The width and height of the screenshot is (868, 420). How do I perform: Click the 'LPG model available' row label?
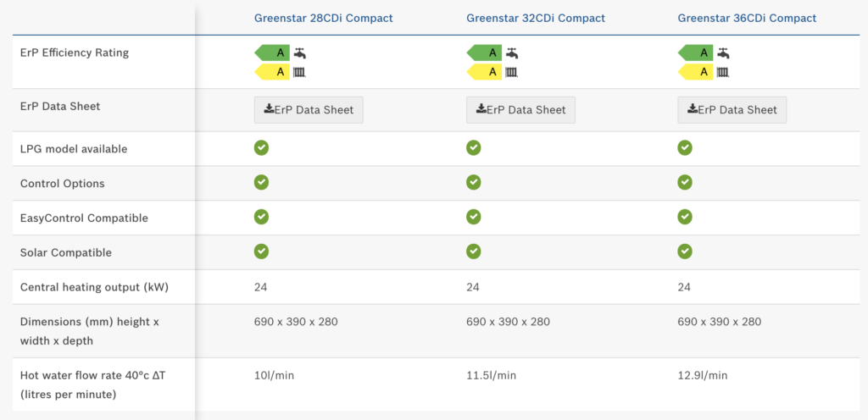coord(74,149)
